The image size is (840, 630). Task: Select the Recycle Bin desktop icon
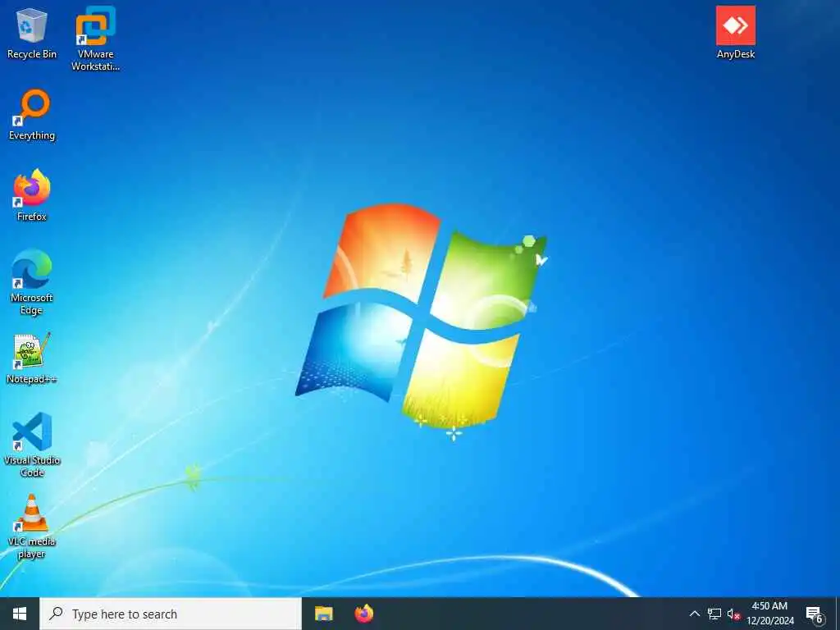(x=32, y=33)
